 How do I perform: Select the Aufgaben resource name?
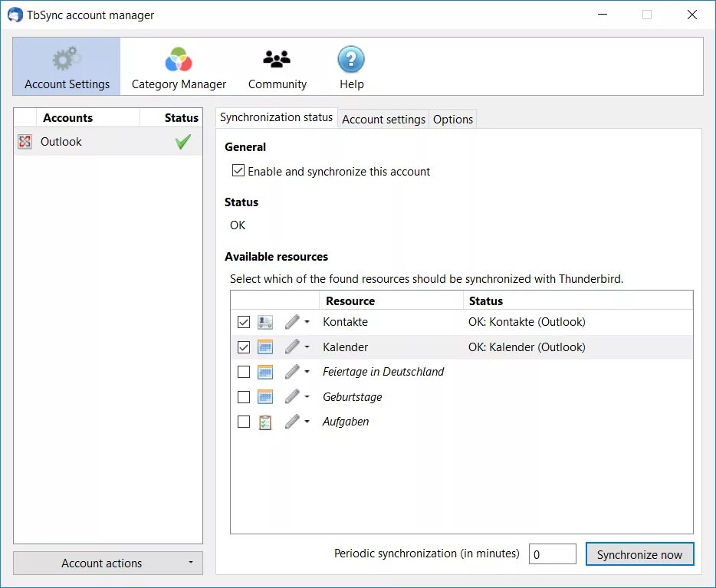346,422
